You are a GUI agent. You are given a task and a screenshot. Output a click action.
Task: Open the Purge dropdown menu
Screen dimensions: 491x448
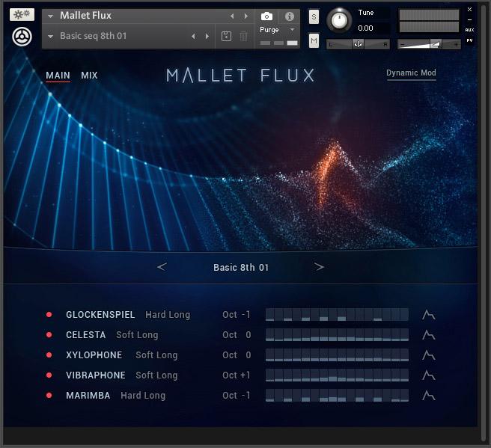pos(277,30)
